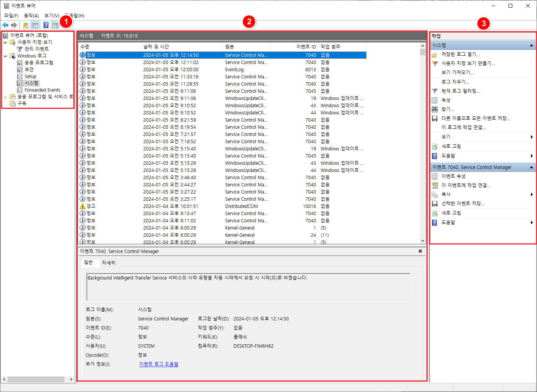The width and height of the screenshot is (537, 392).
Task: Click the console tree horizontal scrollbar left arrow
Action: tap(4, 379)
